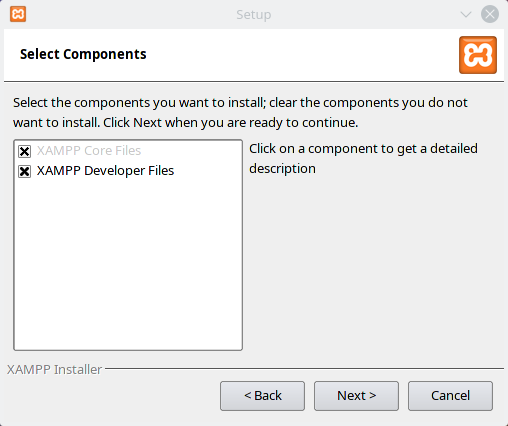The image size is (508, 426).
Task: Click empty area inside the components list
Action: 128,263
